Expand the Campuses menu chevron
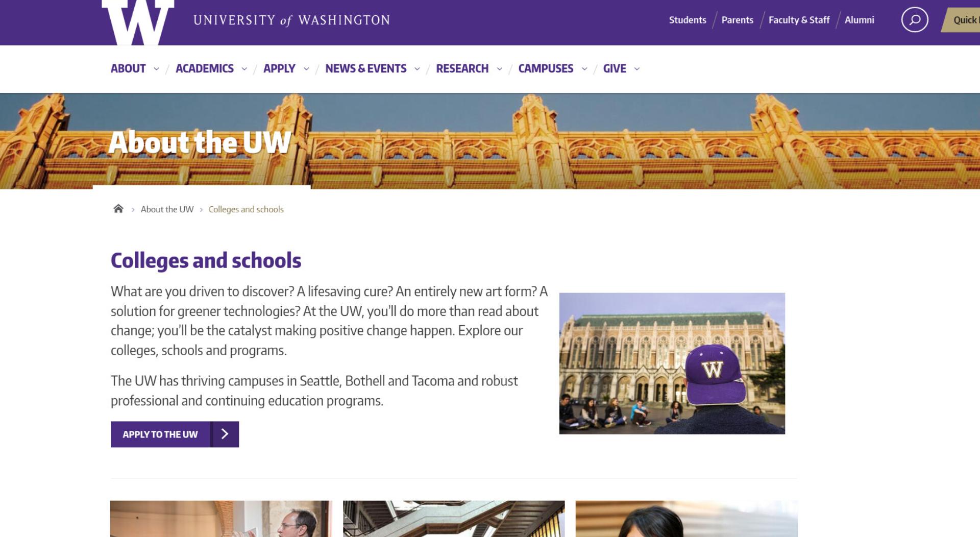 [584, 69]
